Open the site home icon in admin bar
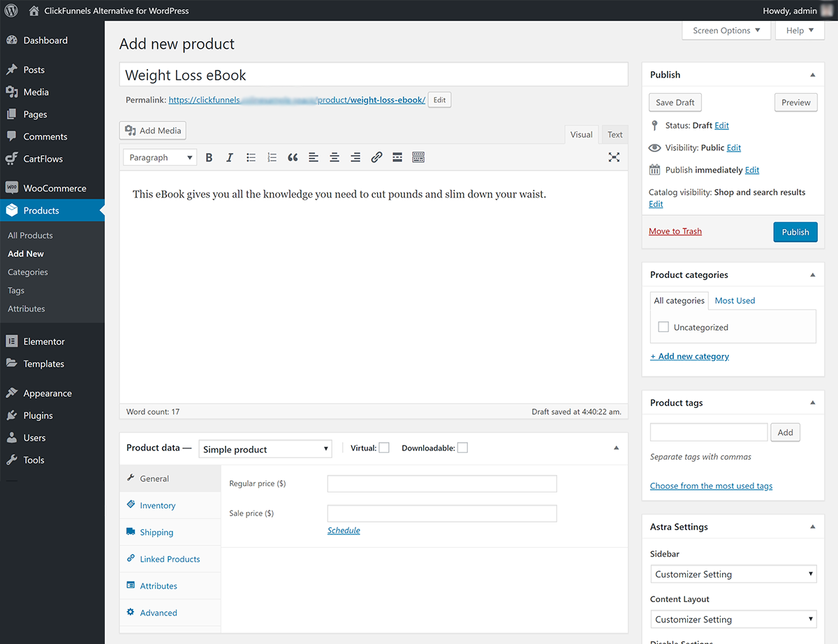This screenshot has height=644, width=838. (34, 10)
